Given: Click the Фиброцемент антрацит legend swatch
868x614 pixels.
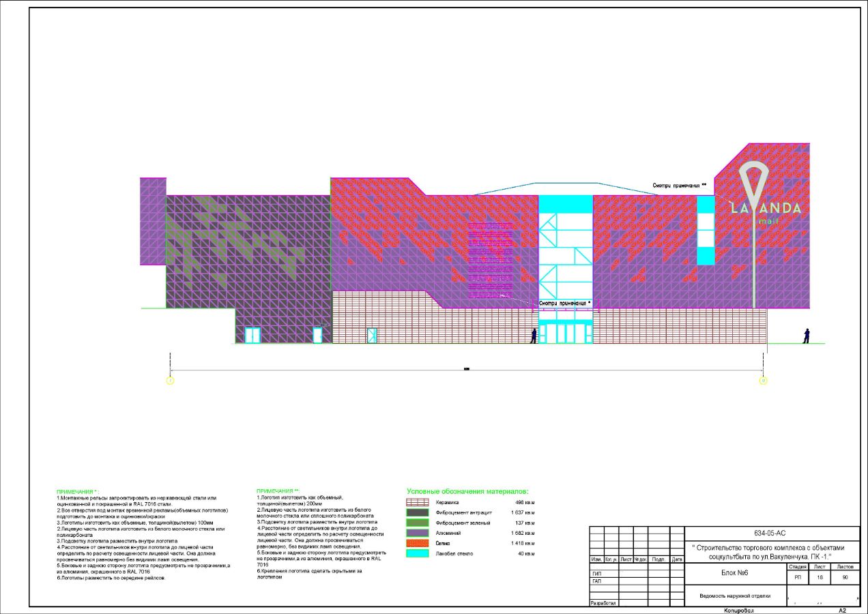Looking at the screenshot, I should 418,512.
